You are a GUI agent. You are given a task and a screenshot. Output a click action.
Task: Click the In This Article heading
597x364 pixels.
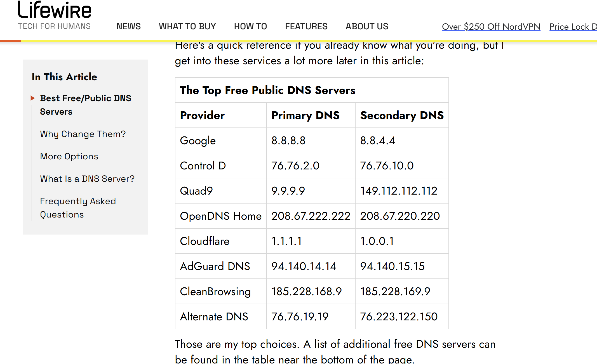pos(64,77)
